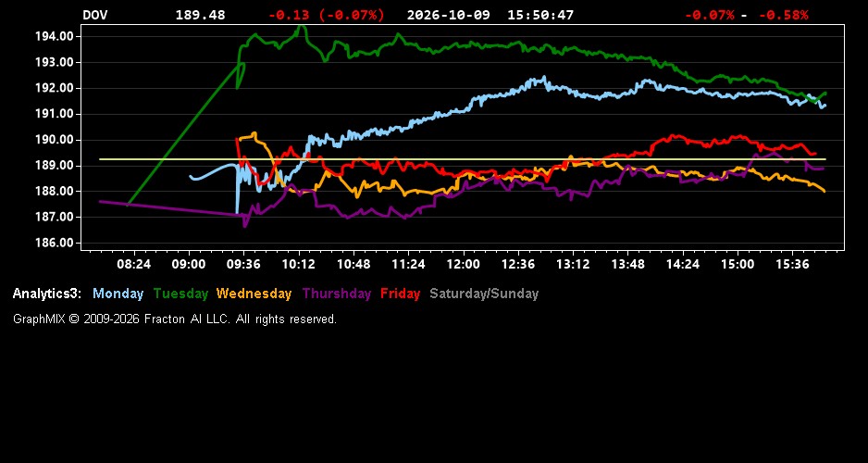Click the 10:48 time axis label
This screenshot has height=463, width=868.
353,264
